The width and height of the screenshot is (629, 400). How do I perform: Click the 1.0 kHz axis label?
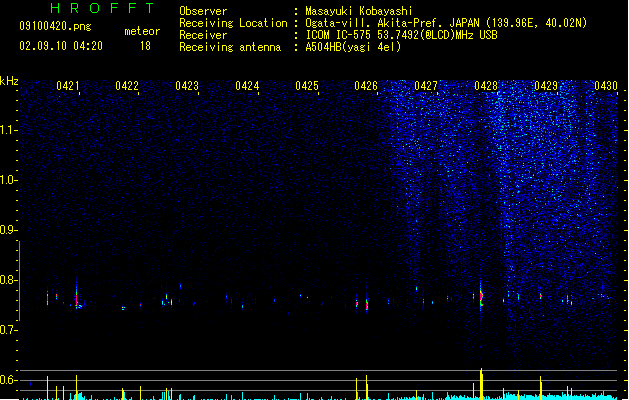9,180
